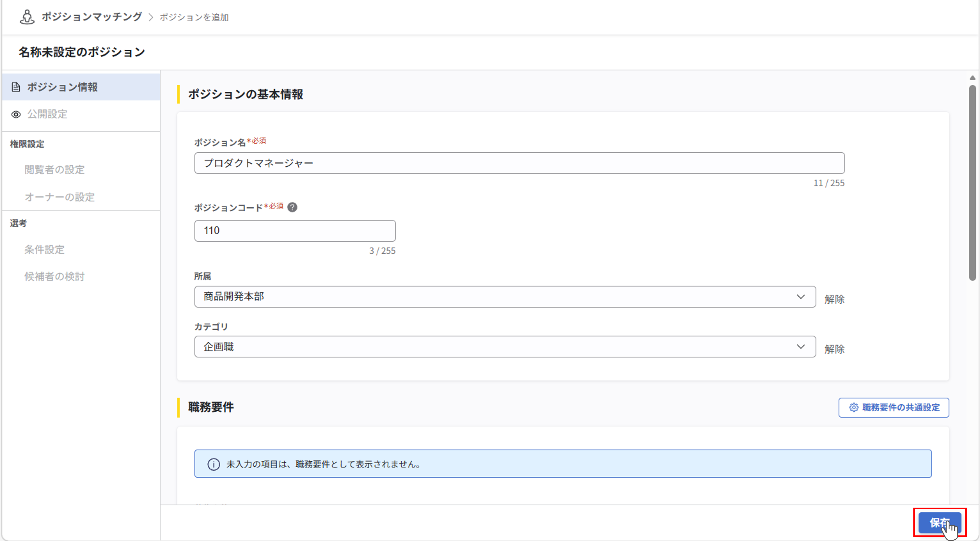This screenshot has height=541, width=980.
Task: Open 閲覧者の設定 in the sidebar
Action: click(x=54, y=170)
